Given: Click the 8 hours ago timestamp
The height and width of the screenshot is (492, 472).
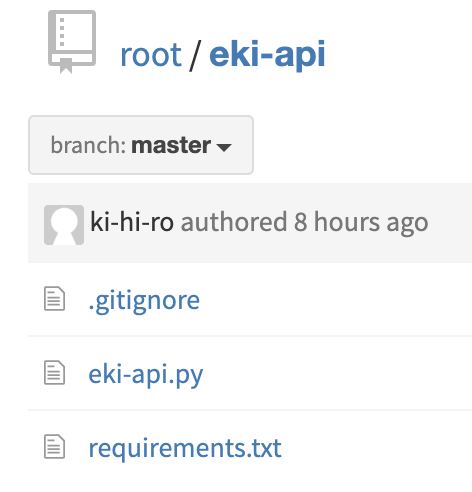Looking at the screenshot, I should (361, 223).
